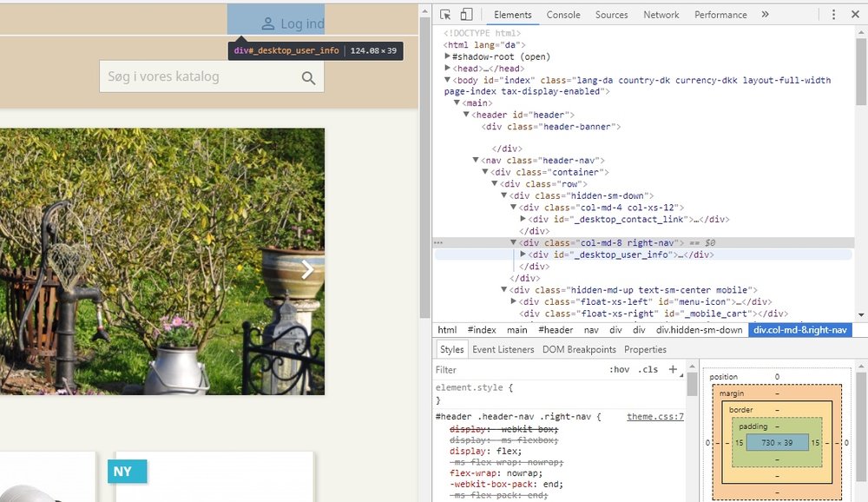This screenshot has height=502, width=868.
Task: Click the padding label in box model
Action: [x=753, y=426]
